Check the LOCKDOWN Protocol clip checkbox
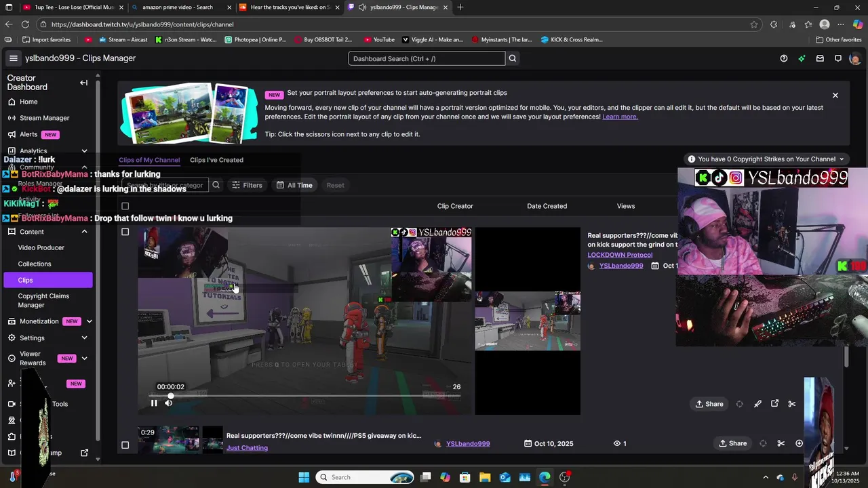Image resolution: width=868 pixels, height=488 pixels. pos(125,232)
